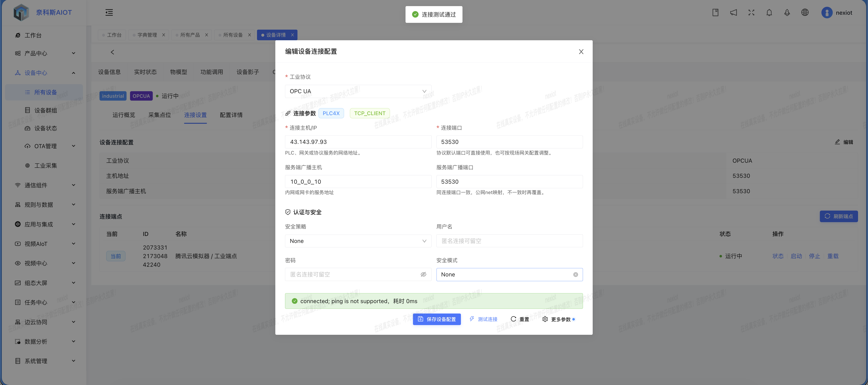Click 测试连接 button
868x385 pixels.
[x=484, y=319]
